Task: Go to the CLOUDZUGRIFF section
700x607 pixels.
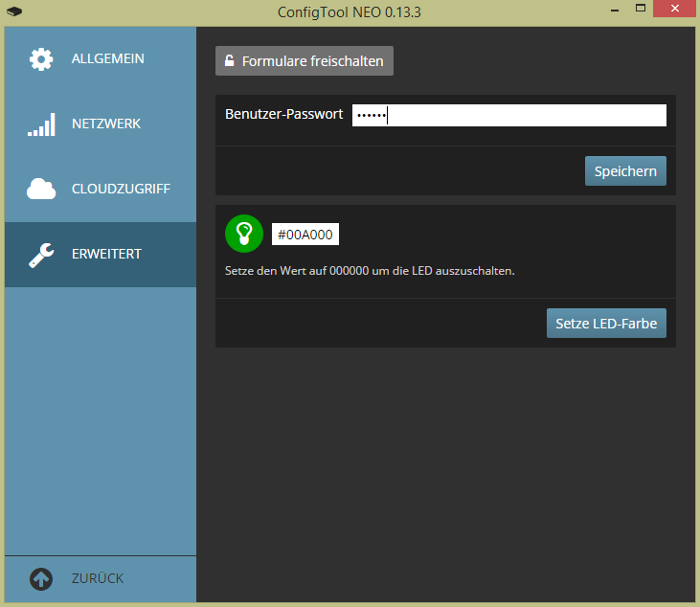Action: tap(121, 190)
